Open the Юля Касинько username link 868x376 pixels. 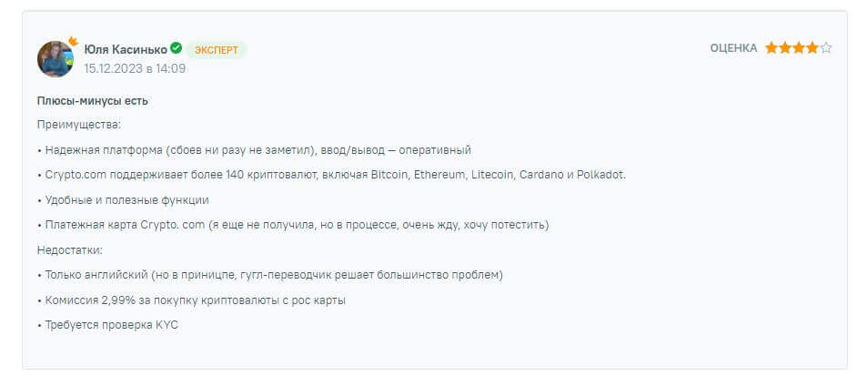pyautogui.click(x=126, y=49)
